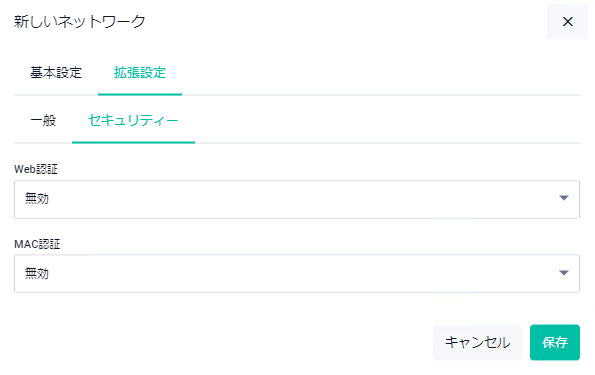Click the arrow icon in Web認証 dropdown
The image size is (595, 375).
tap(564, 198)
